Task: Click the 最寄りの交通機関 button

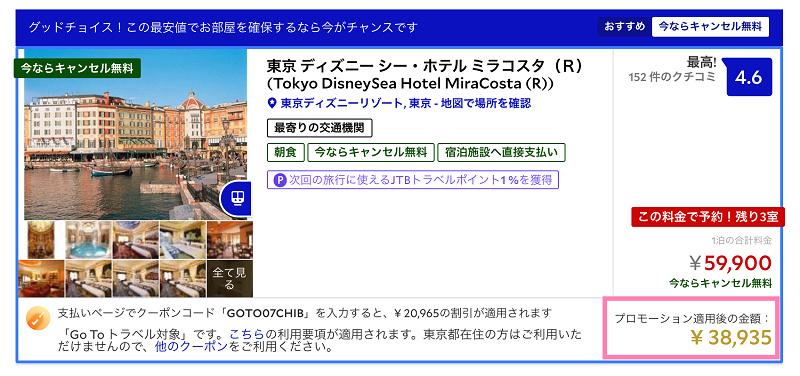Action: click(319, 128)
